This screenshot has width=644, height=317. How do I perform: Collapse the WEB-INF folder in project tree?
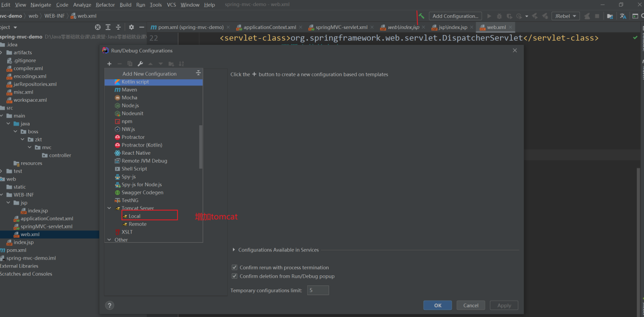pos(2,195)
